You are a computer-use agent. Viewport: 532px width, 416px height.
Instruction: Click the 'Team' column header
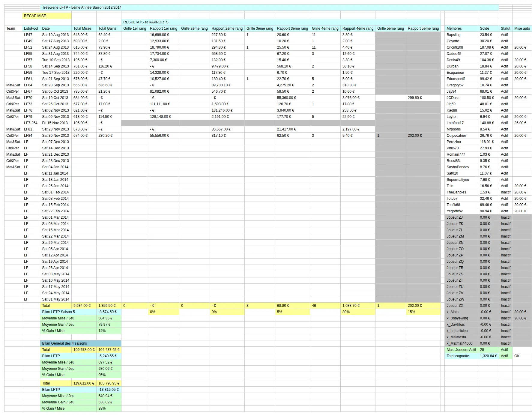click(x=13, y=28)
